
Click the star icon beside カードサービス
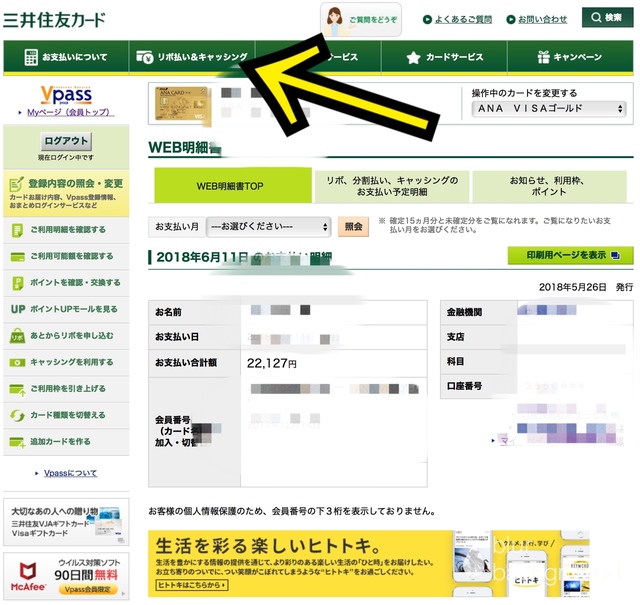coord(413,58)
